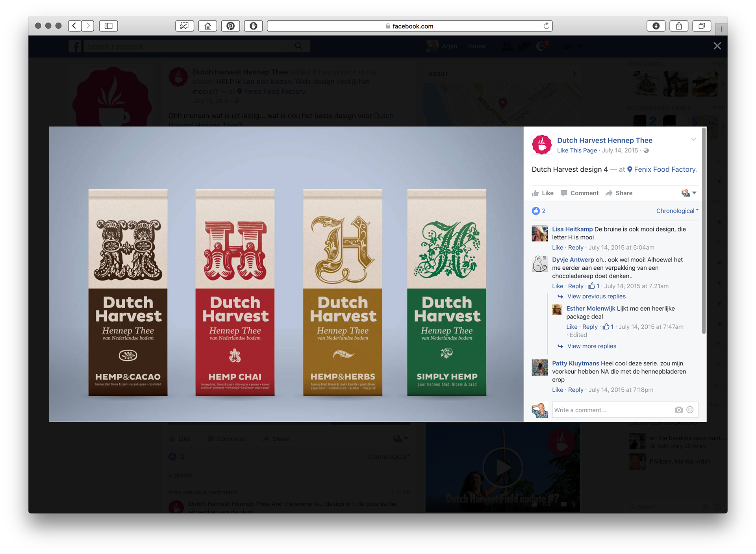
Task: View like count on Dyvje Antwerp's comment
Action: tap(594, 286)
